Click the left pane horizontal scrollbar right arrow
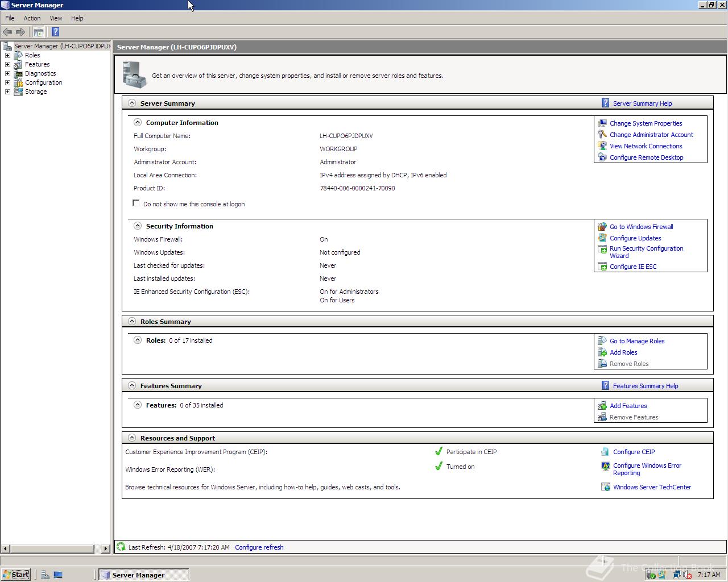This screenshot has height=582, width=728. click(x=105, y=548)
